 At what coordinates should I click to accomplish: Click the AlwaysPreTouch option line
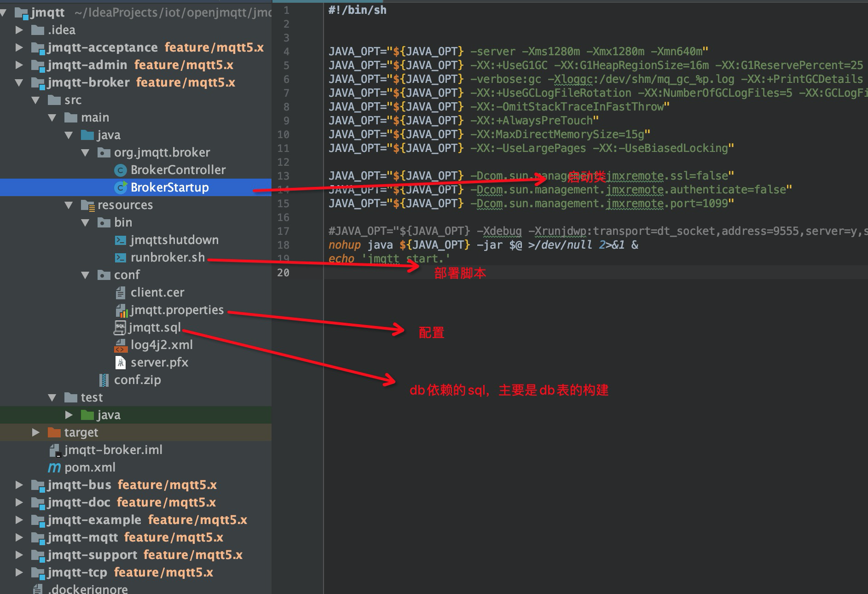tap(463, 121)
